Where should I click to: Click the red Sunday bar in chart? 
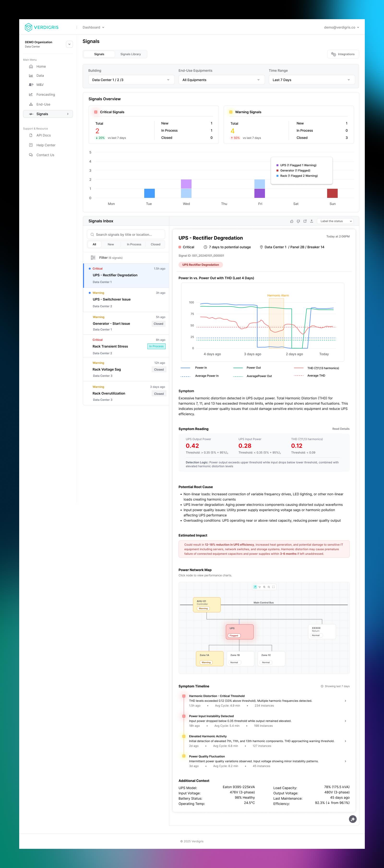click(x=332, y=193)
